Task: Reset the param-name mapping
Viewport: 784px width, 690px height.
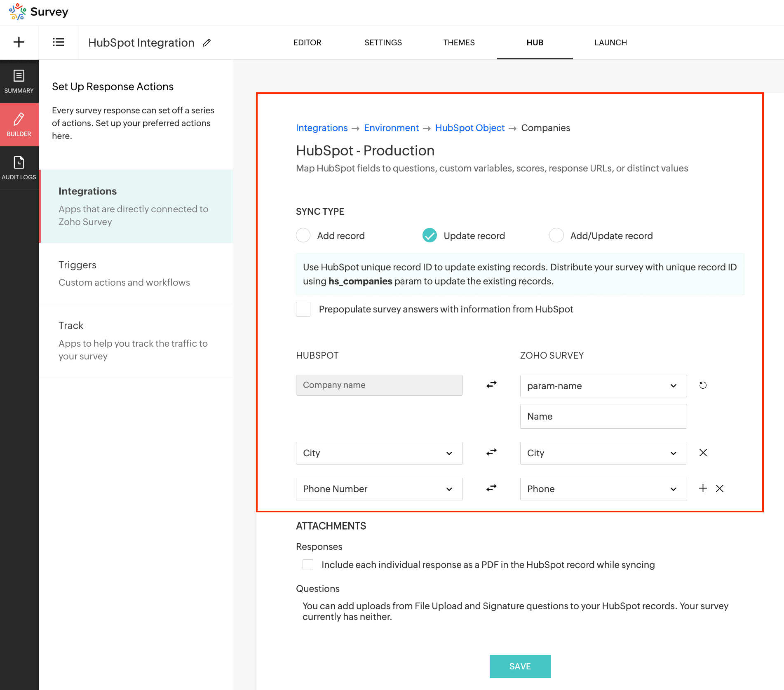Action: tap(703, 385)
